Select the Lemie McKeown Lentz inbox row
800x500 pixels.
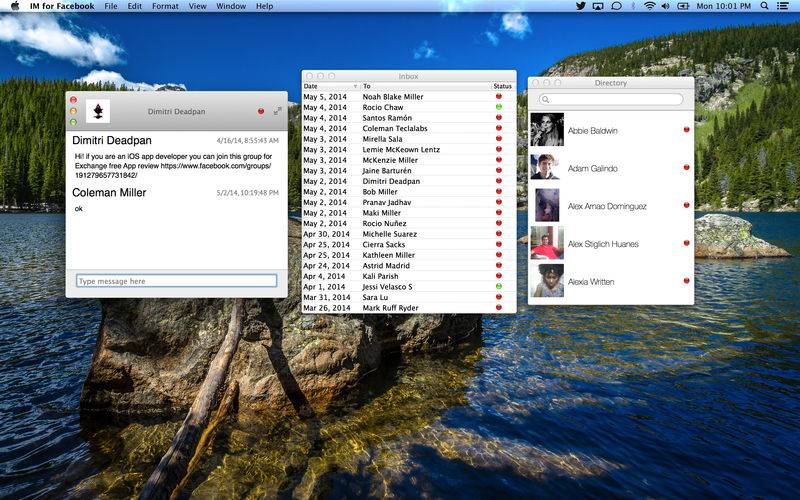(x=409, y=149)
